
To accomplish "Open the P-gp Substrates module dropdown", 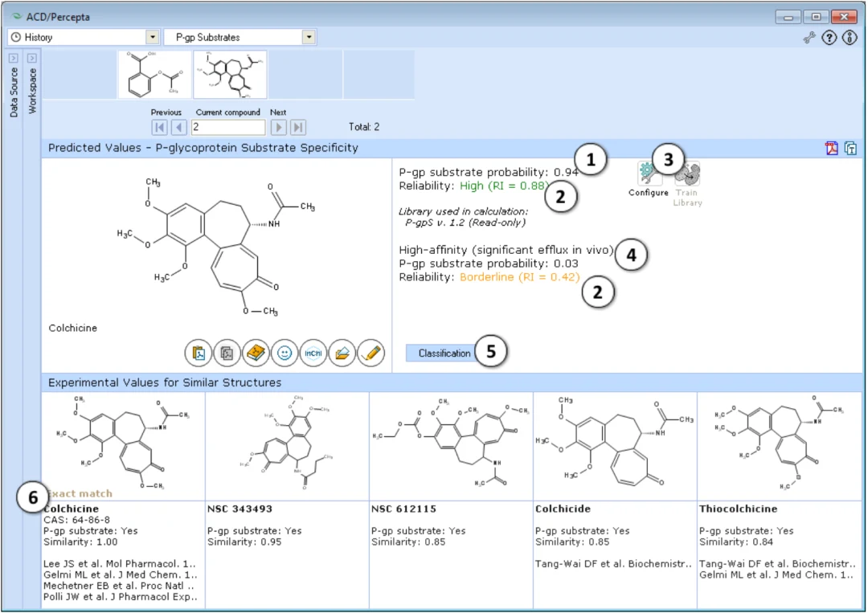I will click(309, 37).
